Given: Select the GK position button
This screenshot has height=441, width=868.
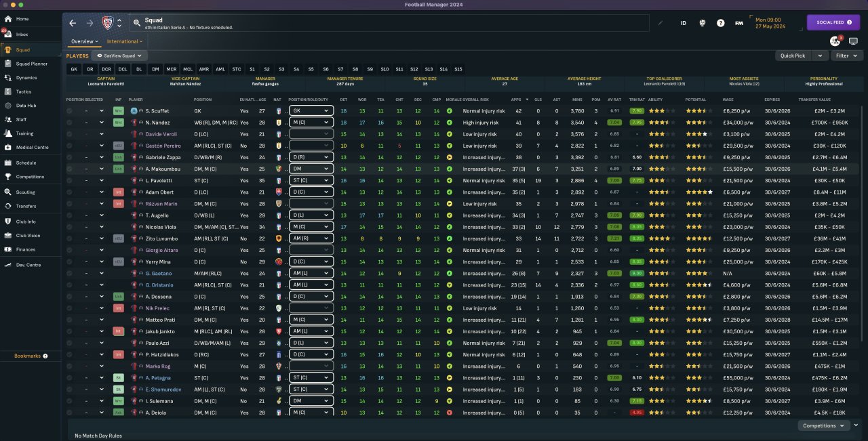Looking at the screenshot, I should [x=74, y=69].
